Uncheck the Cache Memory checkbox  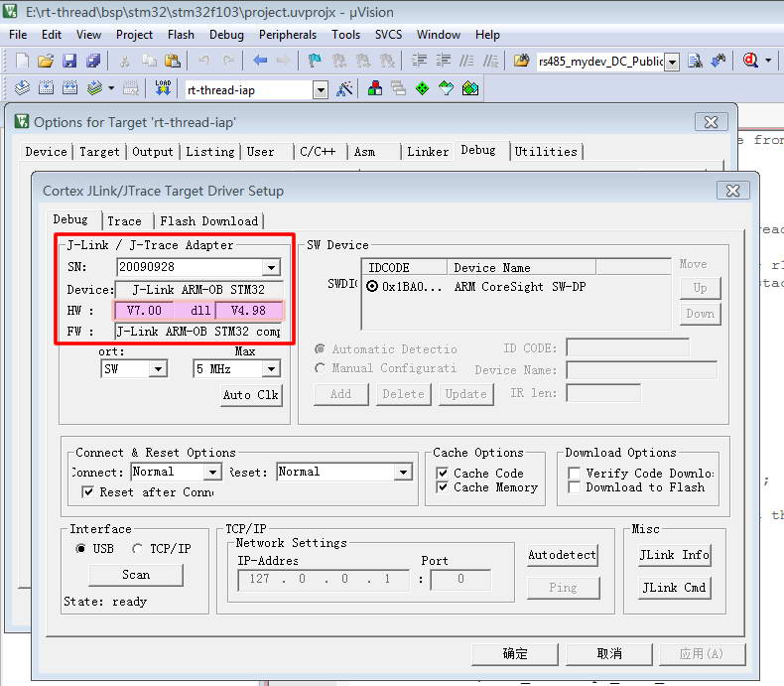(x=443, y=487)
